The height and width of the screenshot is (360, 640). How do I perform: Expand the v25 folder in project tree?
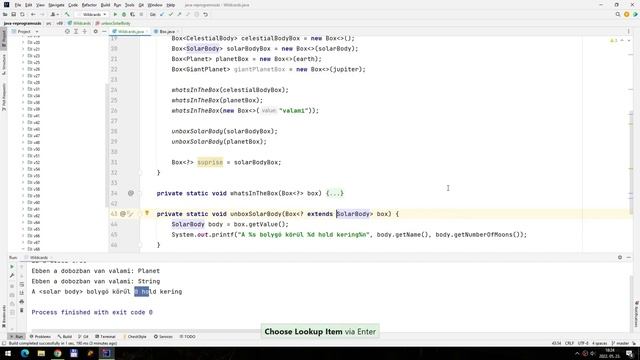pyautogui.click(x=23, y=62)
